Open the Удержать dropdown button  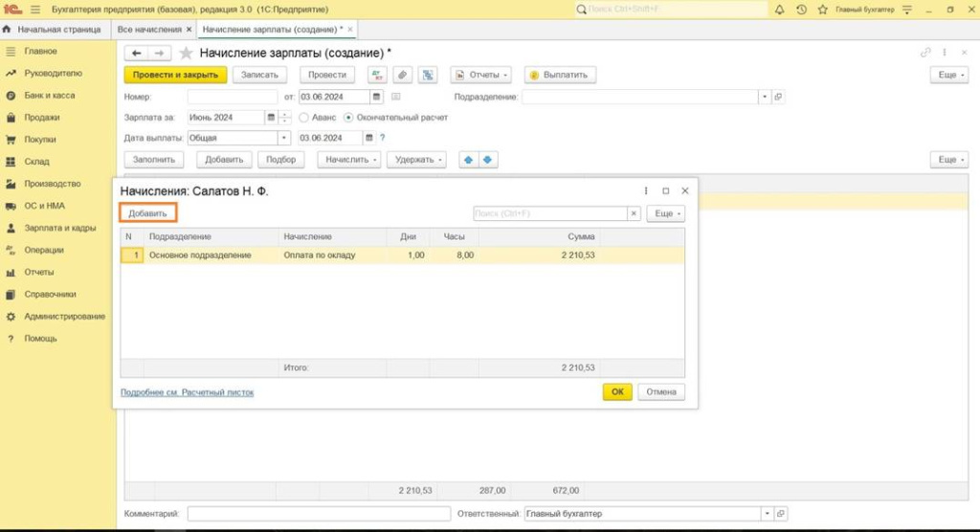pos(419,160)
